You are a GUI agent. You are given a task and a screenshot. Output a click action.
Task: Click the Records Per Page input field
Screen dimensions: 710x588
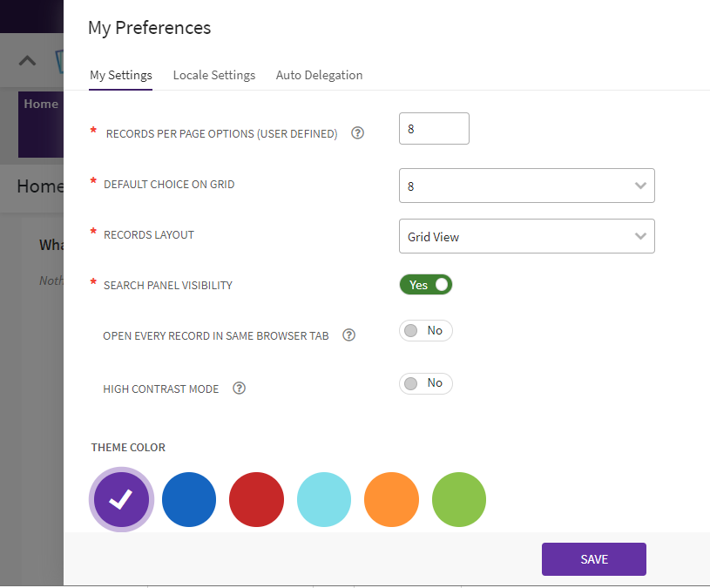[x=434, y=129]
